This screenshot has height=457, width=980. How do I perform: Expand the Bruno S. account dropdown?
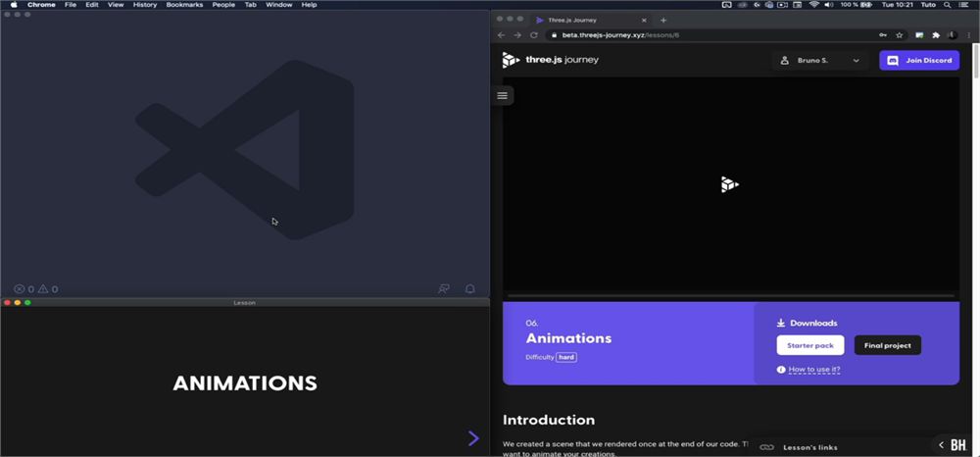pos(819,61)
